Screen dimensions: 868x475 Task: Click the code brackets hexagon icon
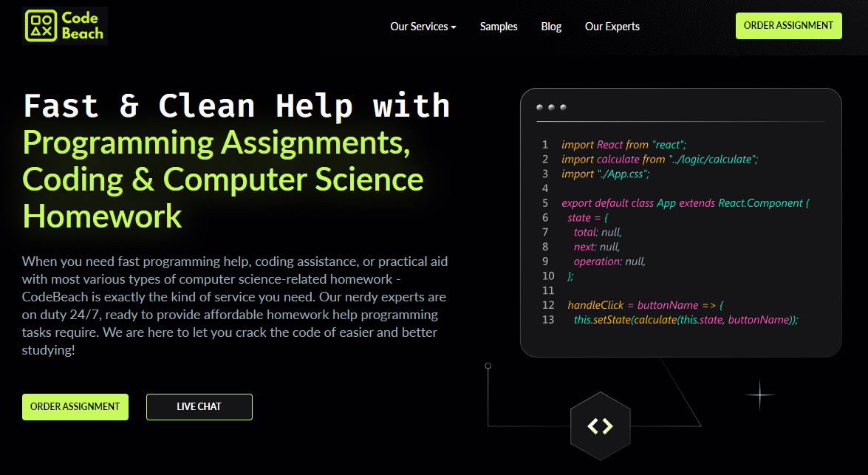[601, 426]
